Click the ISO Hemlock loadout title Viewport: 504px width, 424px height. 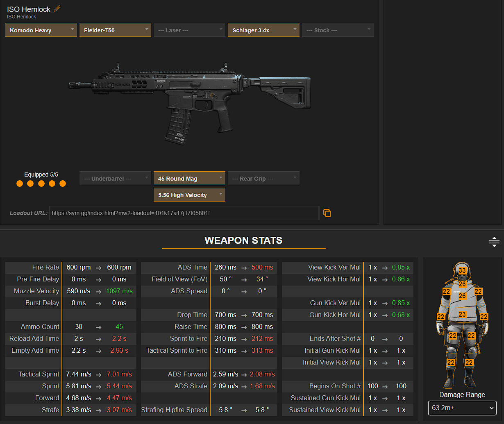point(29,9)
